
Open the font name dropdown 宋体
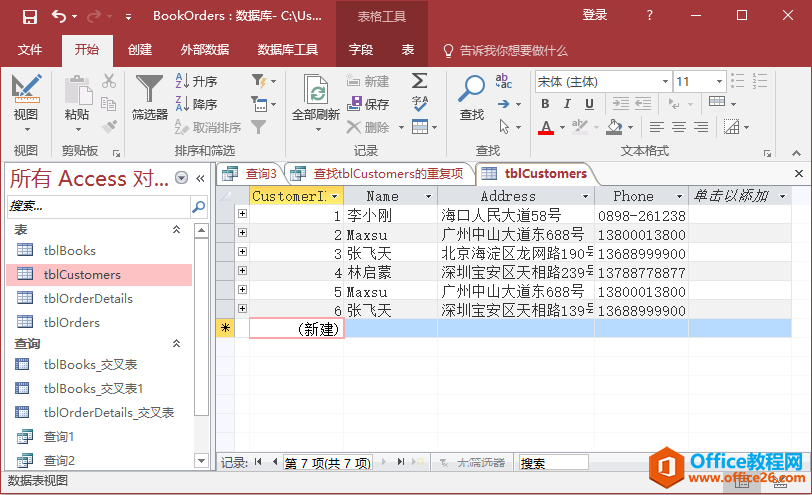click(665, 82)
